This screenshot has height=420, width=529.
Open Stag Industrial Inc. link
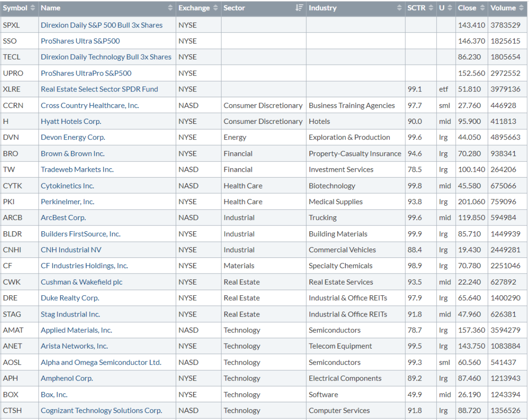[70, 314]
